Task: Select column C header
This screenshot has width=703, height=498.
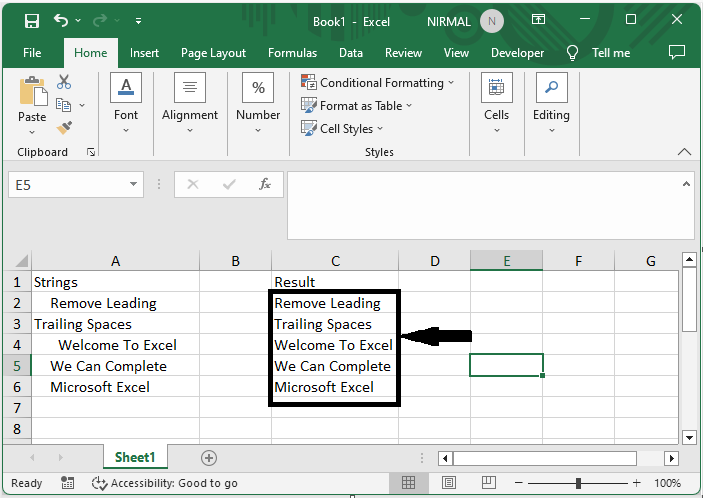Action: click(335, 261)
